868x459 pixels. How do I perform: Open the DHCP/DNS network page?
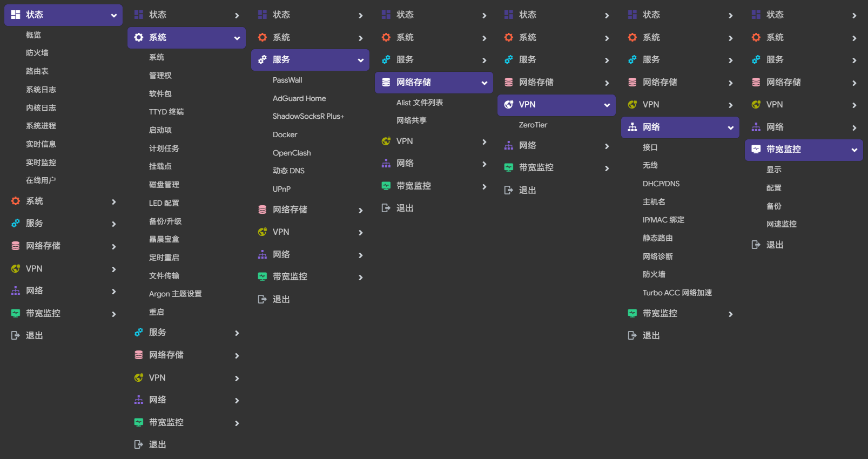[661, 184]
